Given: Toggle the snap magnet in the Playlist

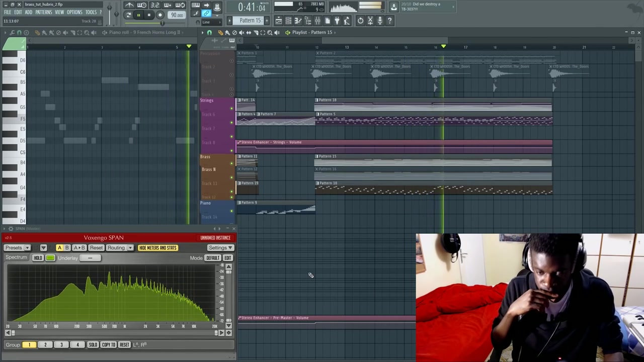Looking at the screenshot, I should tap(208, 32).
